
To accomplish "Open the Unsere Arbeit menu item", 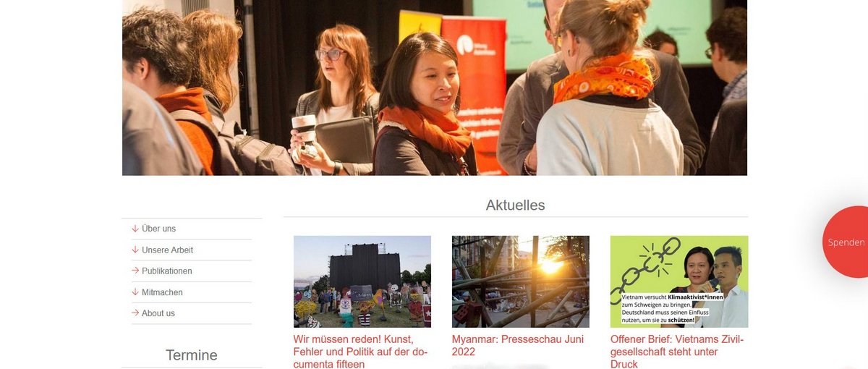I will pos(168,250).
